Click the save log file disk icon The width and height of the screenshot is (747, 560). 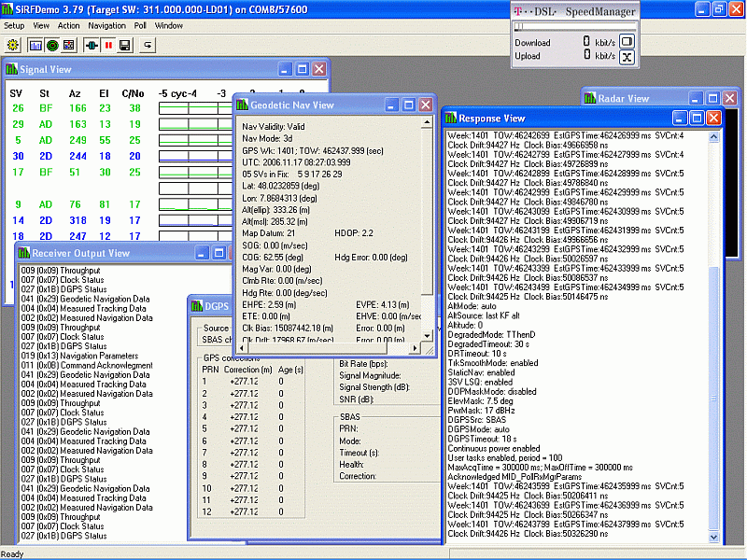click(x=124, y=45)
